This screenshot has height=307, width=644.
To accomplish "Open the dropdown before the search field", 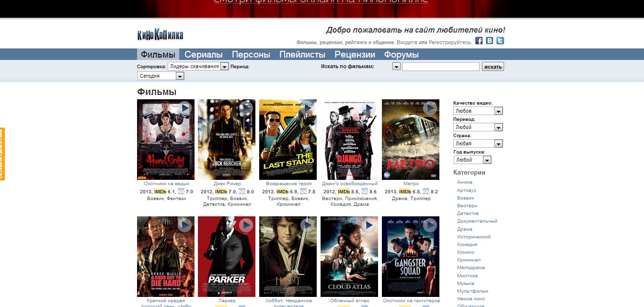I will point(396,67).
